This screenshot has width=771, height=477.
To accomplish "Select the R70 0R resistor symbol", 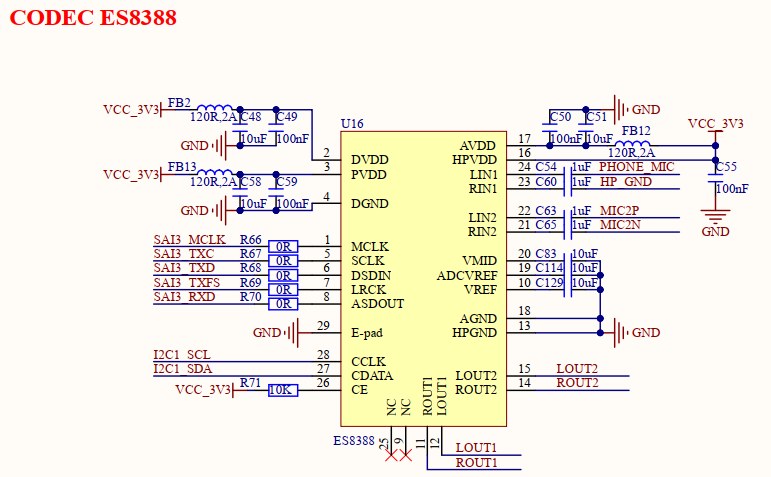I will click(x=283, y=303).
